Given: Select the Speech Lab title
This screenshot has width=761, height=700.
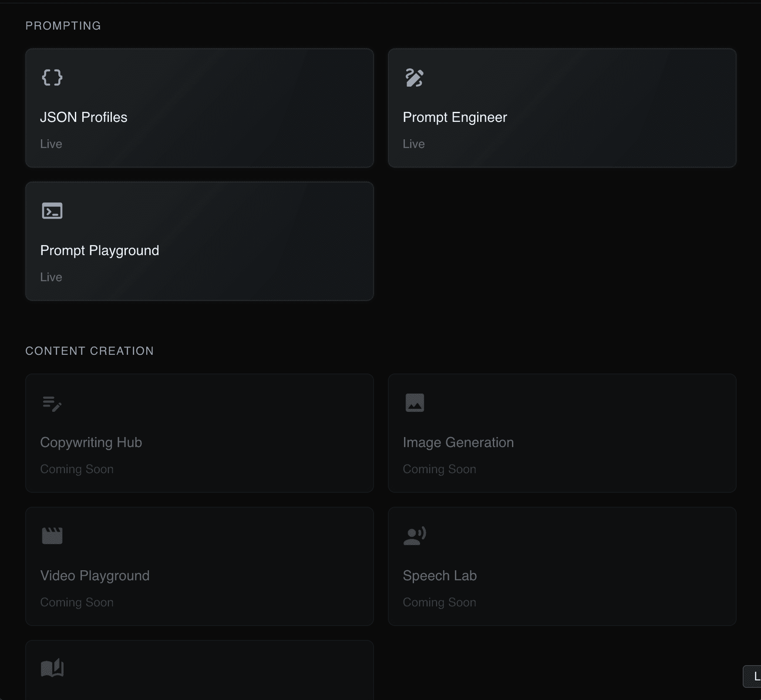Looking at the screenshot, I should [440, 575].
